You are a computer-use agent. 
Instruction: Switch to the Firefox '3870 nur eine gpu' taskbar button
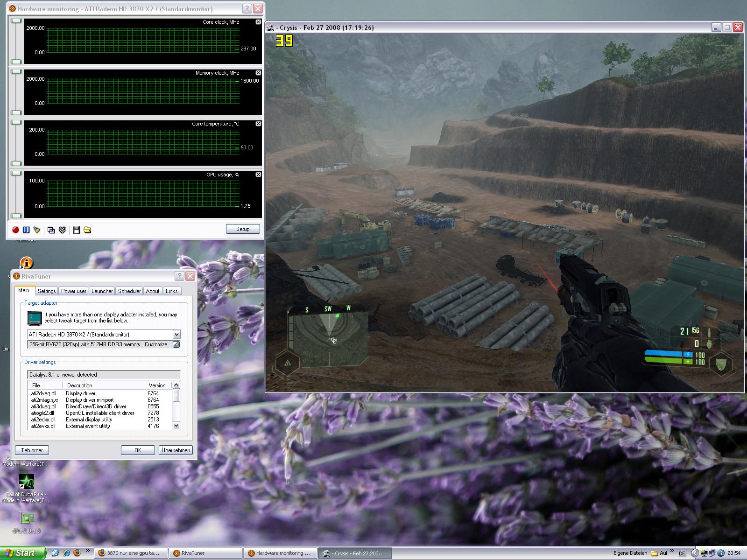click(x=130, y=553)
